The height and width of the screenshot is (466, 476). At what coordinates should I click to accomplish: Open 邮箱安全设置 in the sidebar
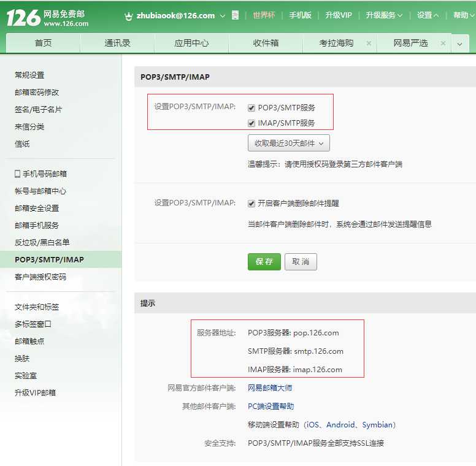(37, 208)
